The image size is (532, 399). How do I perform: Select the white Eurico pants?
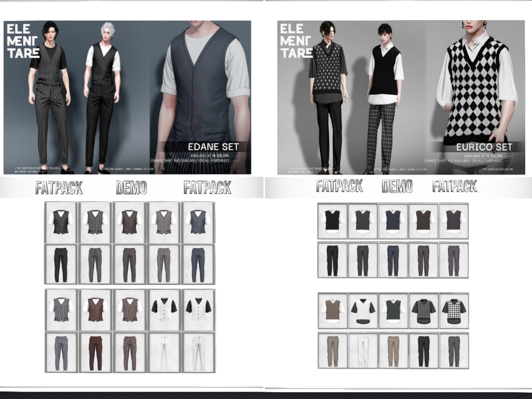tap(363, 351)
